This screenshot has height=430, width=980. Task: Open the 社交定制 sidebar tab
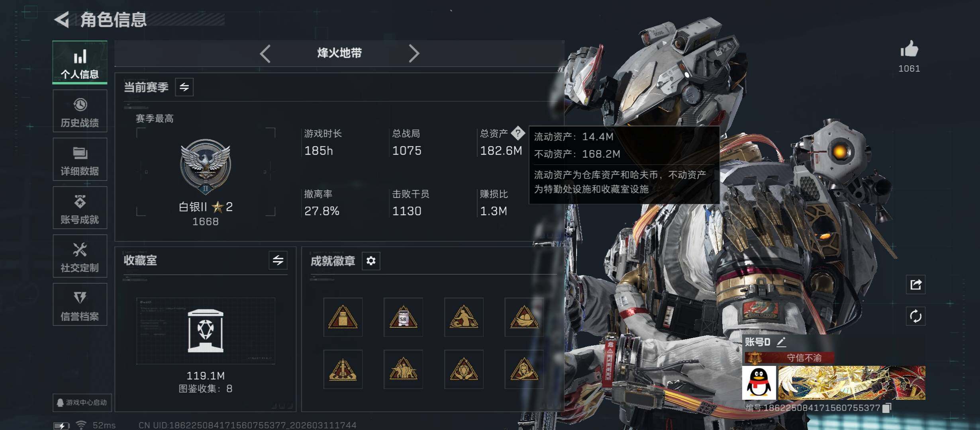point(80,256)
